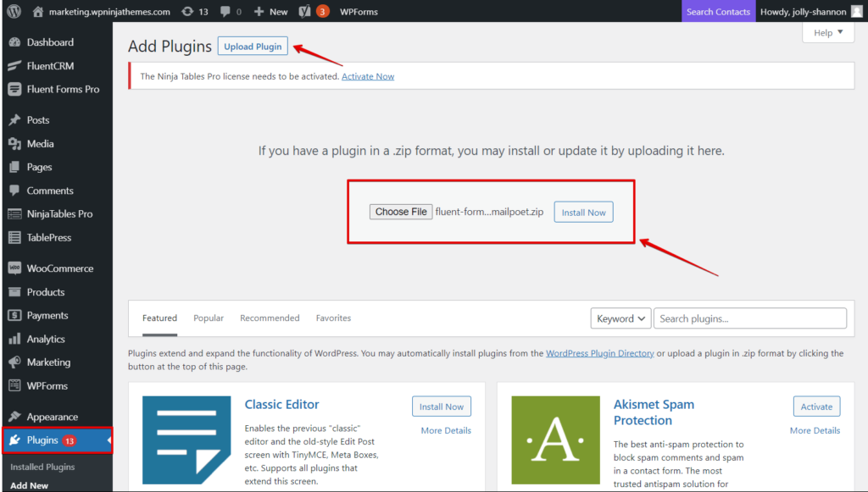Click the Payments icon in sidebar
The width and height of the screenshot is (868, 492).
tap(15, 315)
